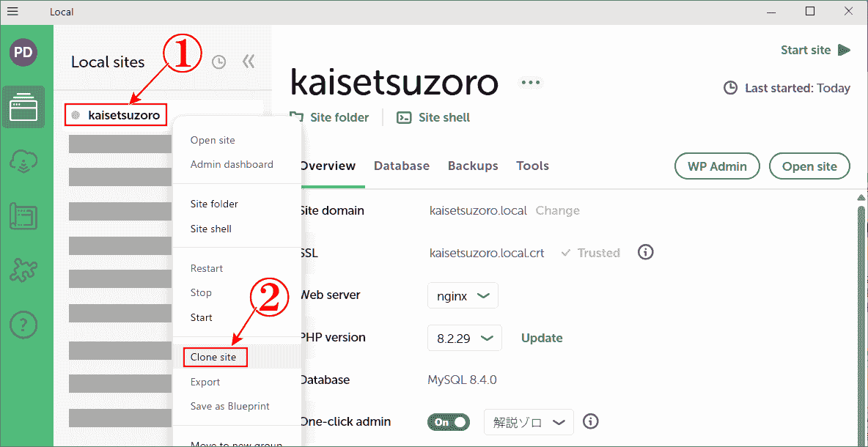Open the PD user account avatar
Viewport: 868px width, 447px height.
click(x=23, y=53)
